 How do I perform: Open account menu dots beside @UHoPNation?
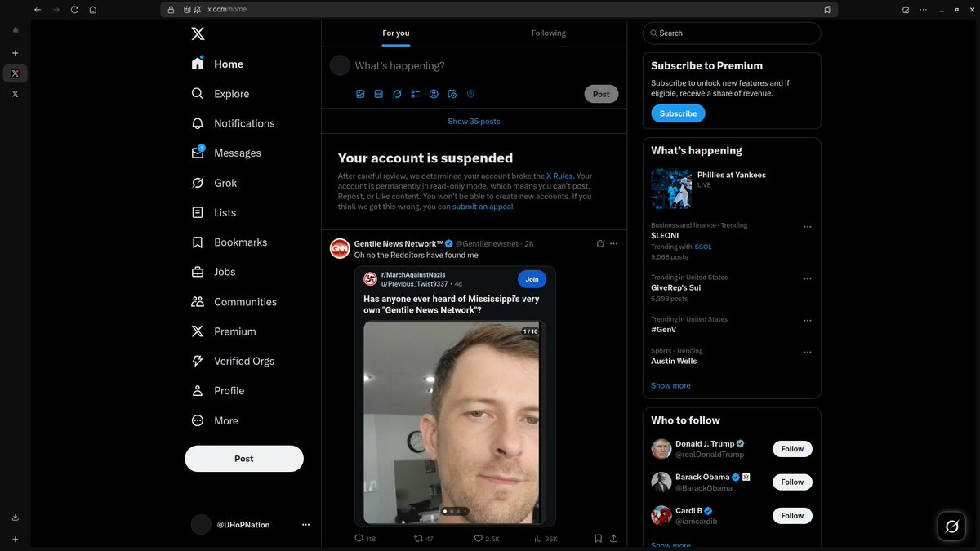click(306, 525)
